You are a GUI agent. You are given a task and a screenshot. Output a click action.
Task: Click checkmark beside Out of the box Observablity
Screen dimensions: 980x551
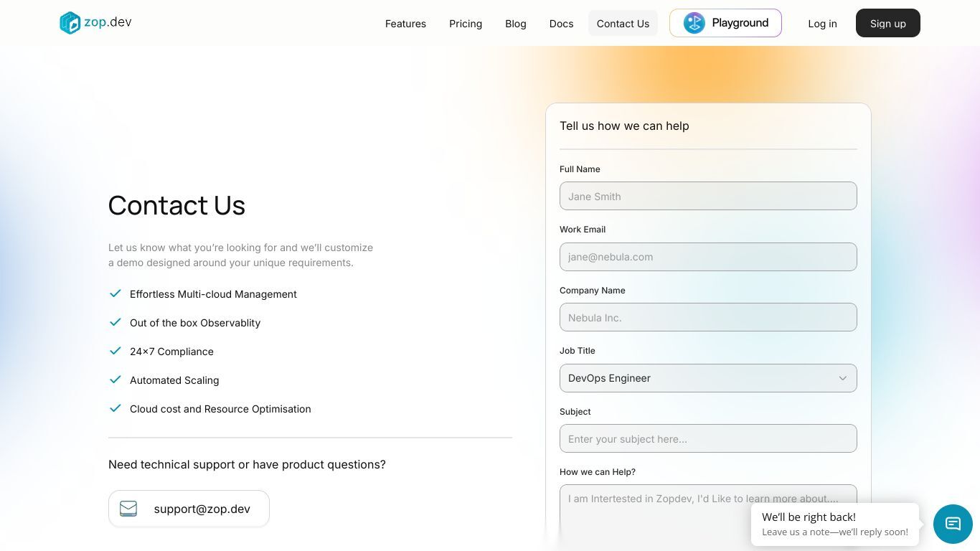tap(115, 322)
